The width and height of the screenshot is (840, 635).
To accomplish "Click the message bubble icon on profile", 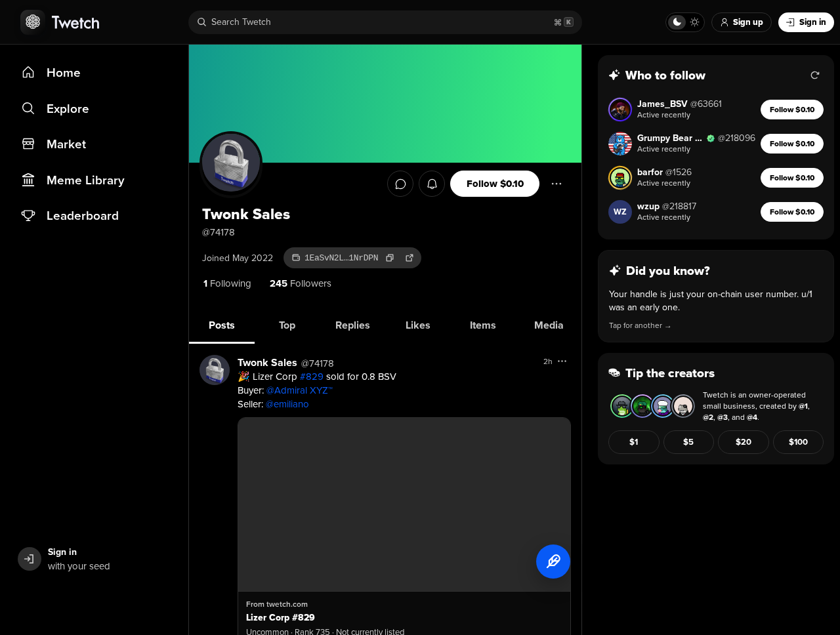I will pos(400,184).
